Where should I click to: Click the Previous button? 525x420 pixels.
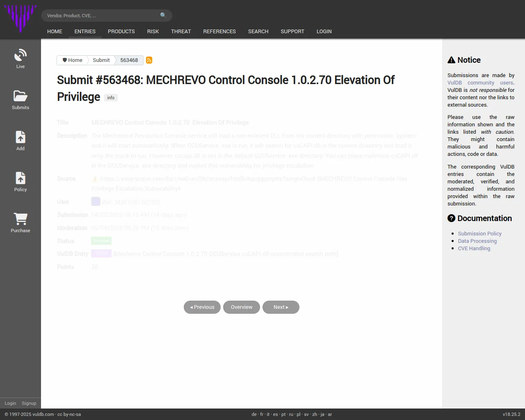click(x=202, y=307)
